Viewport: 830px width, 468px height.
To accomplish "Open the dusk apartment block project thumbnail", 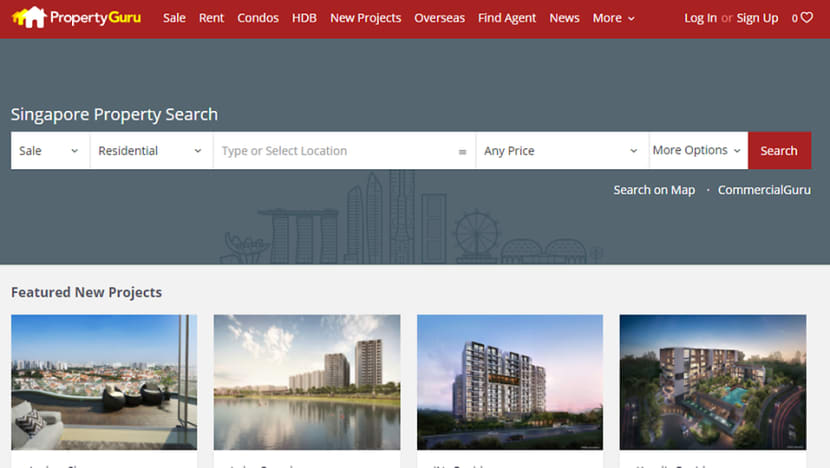I will (510, 382).
